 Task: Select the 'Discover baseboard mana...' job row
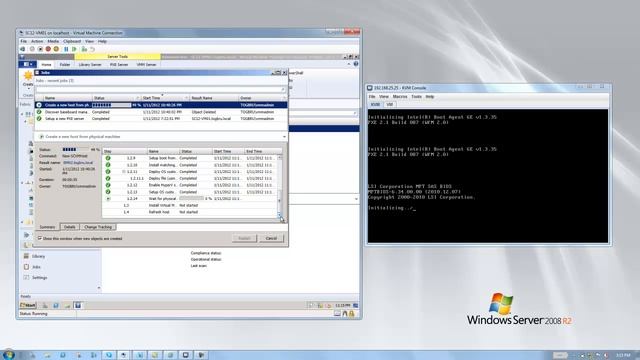(161, 111)
